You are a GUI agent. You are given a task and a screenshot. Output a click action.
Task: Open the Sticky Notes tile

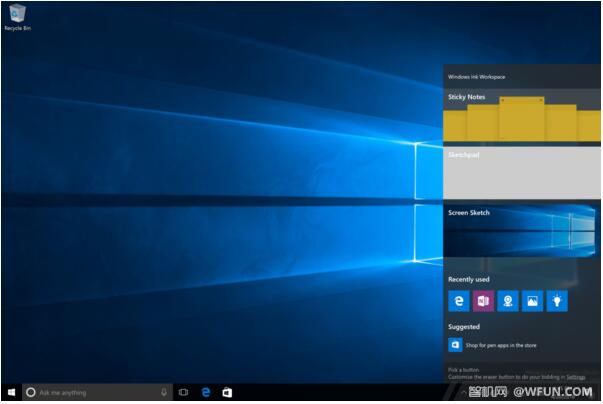pyautogui.click(x=522, y=116)
